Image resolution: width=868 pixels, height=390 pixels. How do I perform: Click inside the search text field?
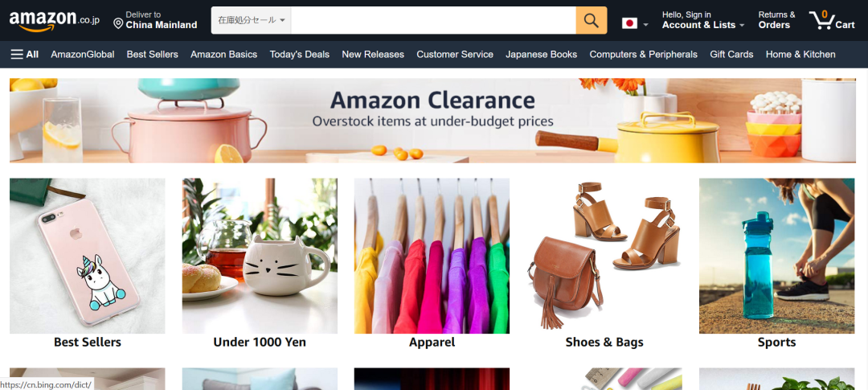pyautogui.click(x=433, y=20)
